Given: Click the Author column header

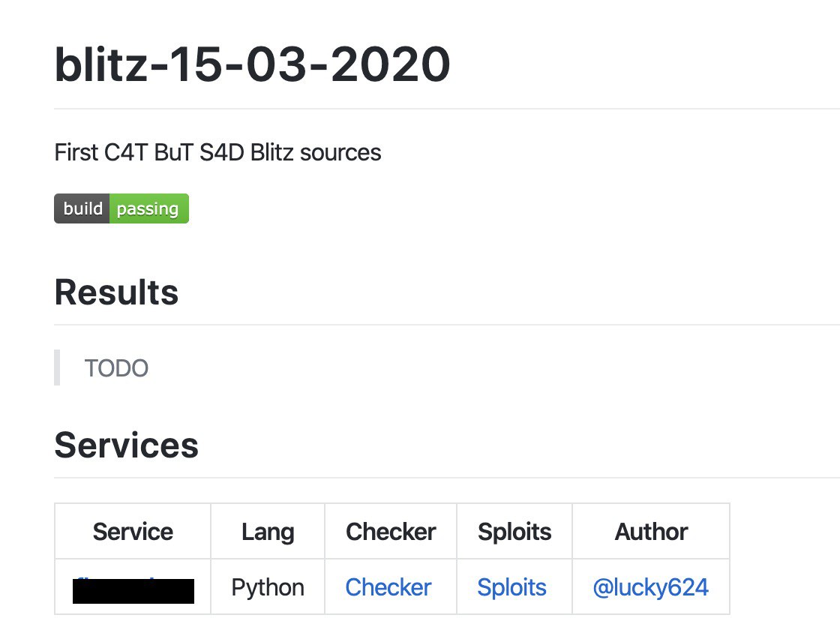Looking at the screenshot, I should [x=651, y=532].
